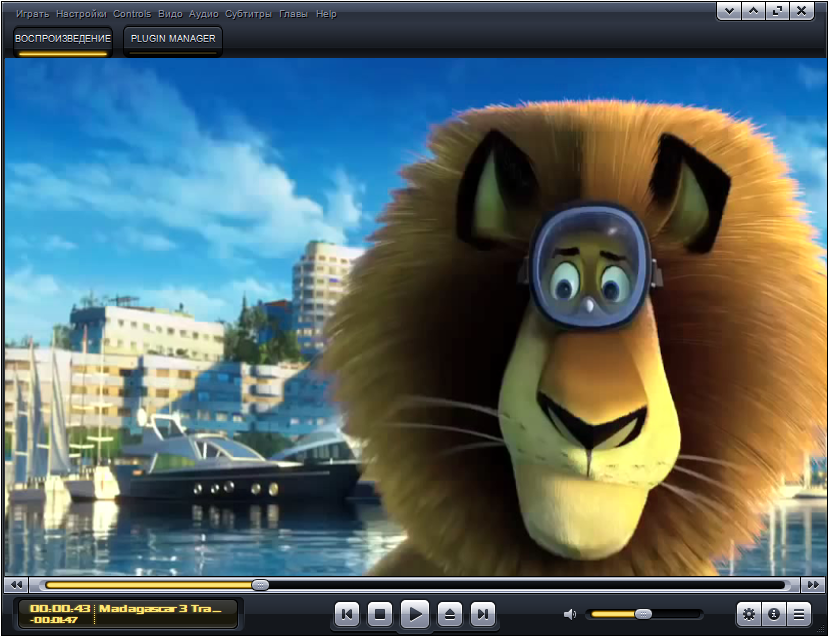Click the elapsed time 00:00:43
The height and width of the screenshot is (637, 829).
point(60,608)
